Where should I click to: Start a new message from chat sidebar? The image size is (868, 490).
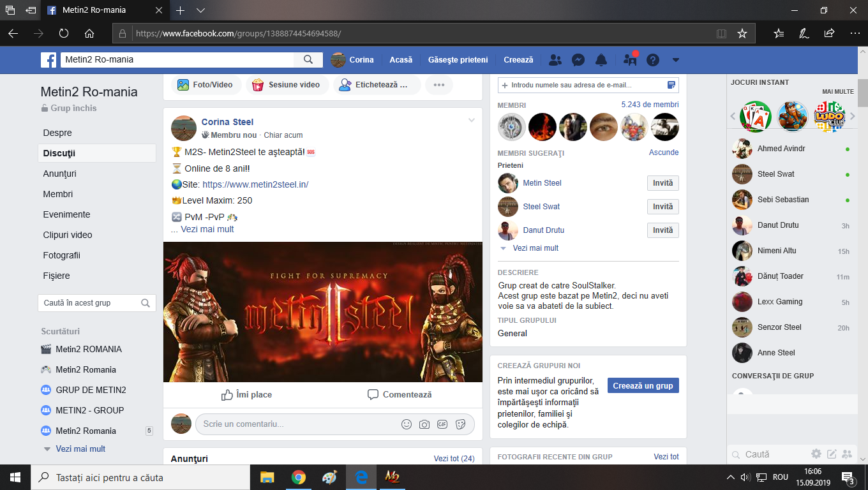click(832, 454)
